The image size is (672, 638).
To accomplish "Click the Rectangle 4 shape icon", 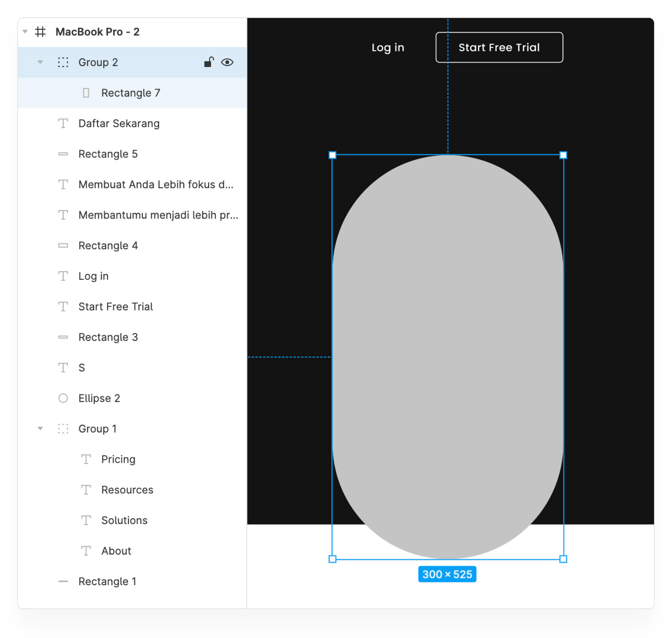I will pyautogui.click(x=63, y=245).
